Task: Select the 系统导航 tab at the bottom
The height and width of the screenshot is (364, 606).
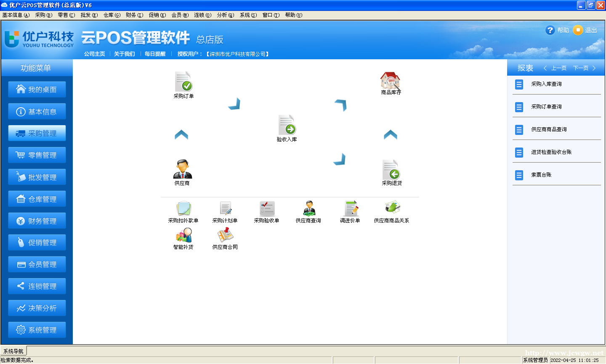Action: click(13, 351)
